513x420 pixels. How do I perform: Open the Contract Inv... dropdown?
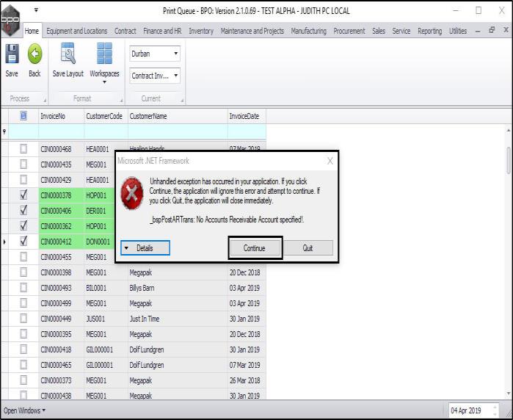tap(175, 76)
